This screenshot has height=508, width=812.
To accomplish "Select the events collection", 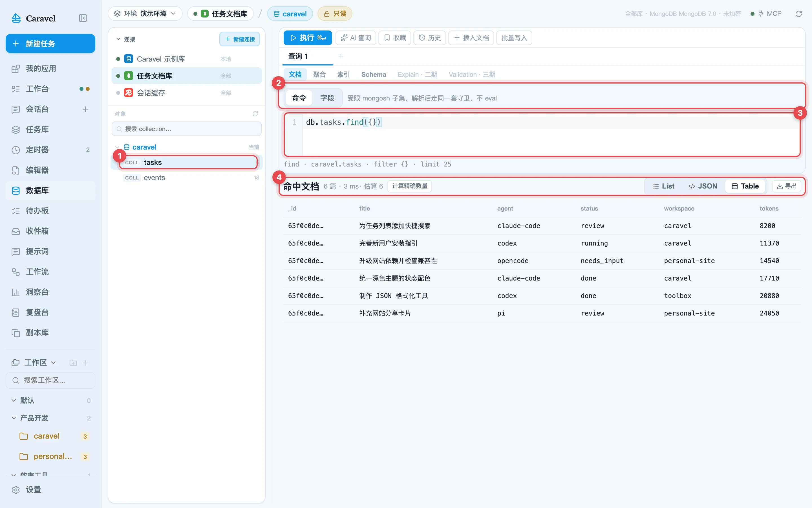I will tap(187, 178).
